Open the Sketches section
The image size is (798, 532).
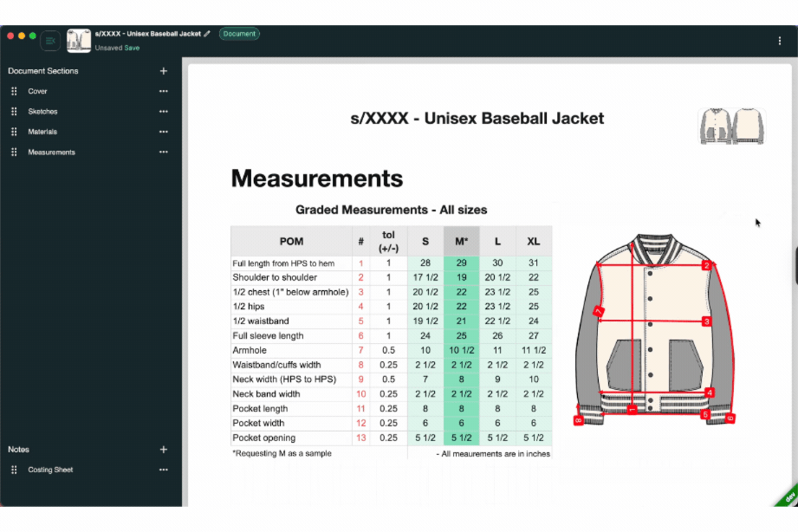(42, 112)
